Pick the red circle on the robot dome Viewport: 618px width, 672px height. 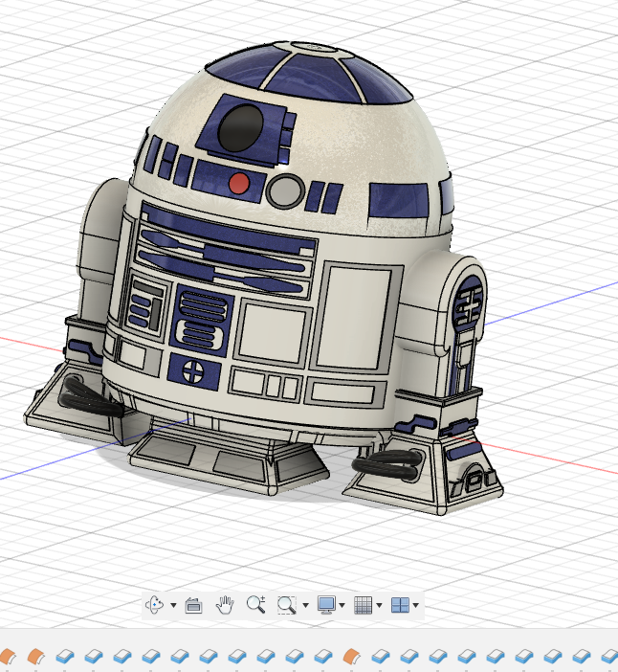click(239, 184)
